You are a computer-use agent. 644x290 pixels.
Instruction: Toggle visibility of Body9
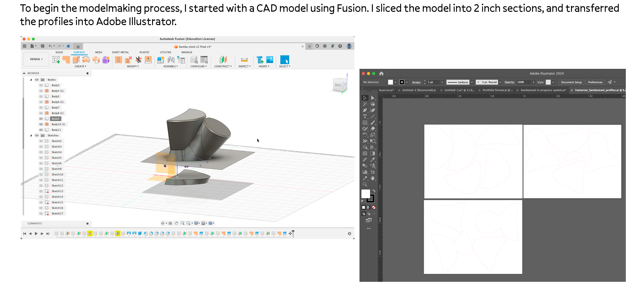coord(41,119)
